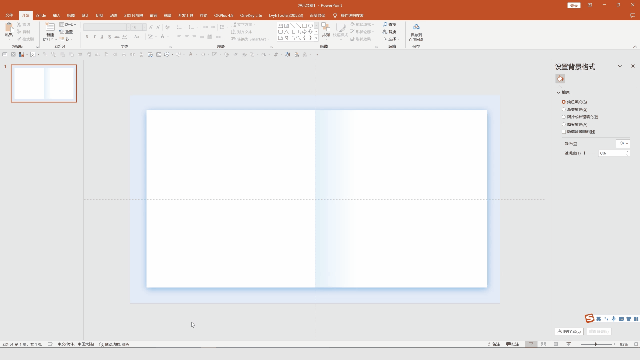Toggle Hide background graphics checkbox
The image size is (640, 360).
click(564, 131)
